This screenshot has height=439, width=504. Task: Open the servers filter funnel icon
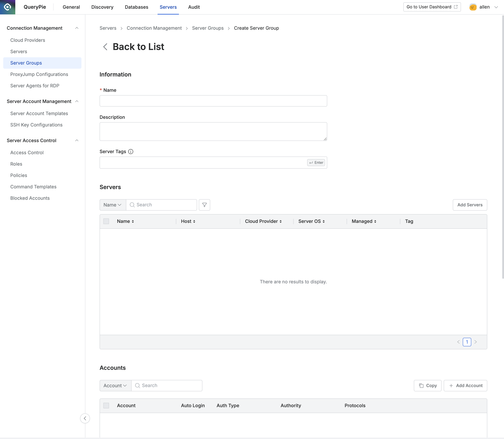coord(205,205)
